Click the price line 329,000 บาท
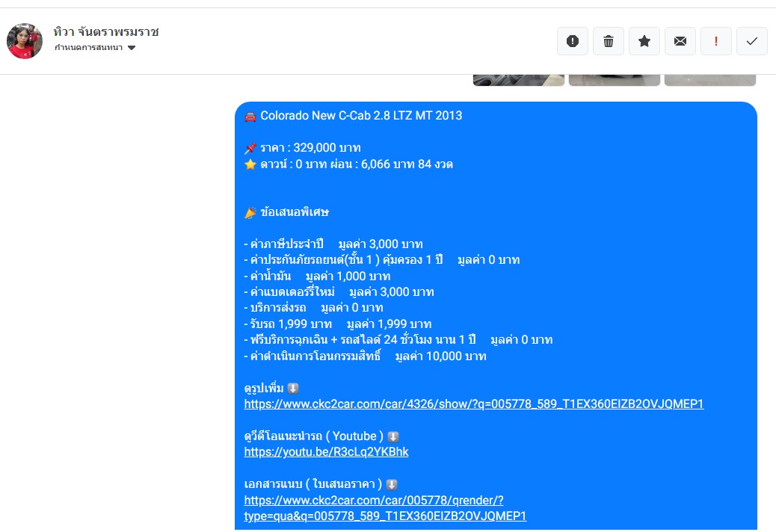The image size is (776, 532). tap(302, 148)
